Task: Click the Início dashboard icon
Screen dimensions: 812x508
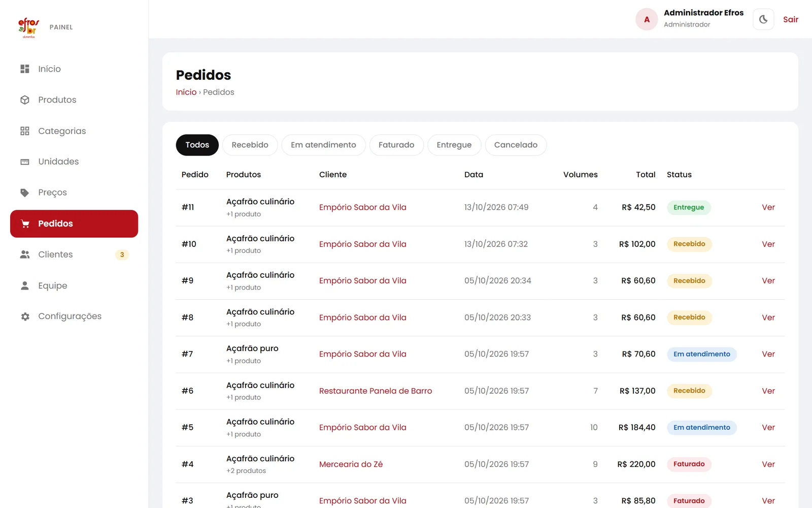Action: pos(25,69)
